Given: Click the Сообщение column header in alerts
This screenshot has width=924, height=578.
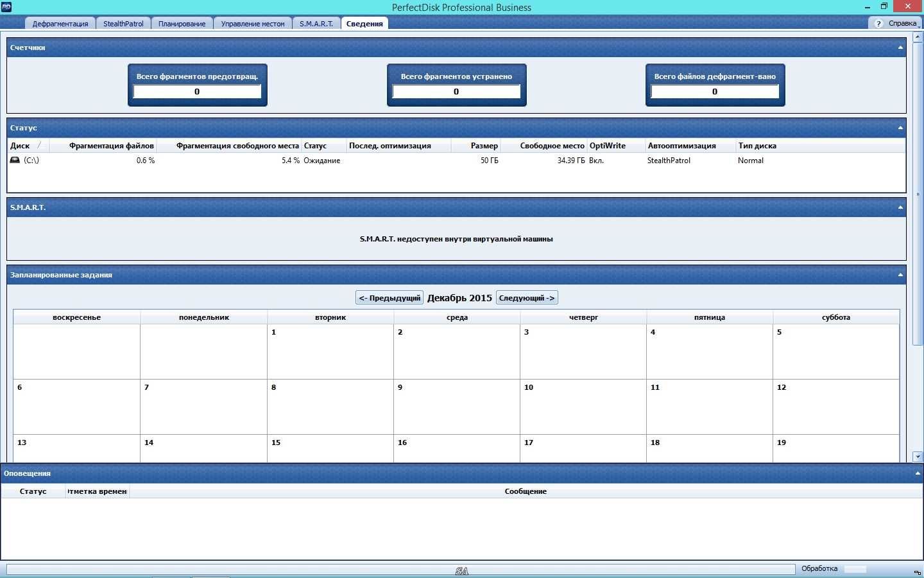Looking at the screenshot, I should tap(526, 491).
